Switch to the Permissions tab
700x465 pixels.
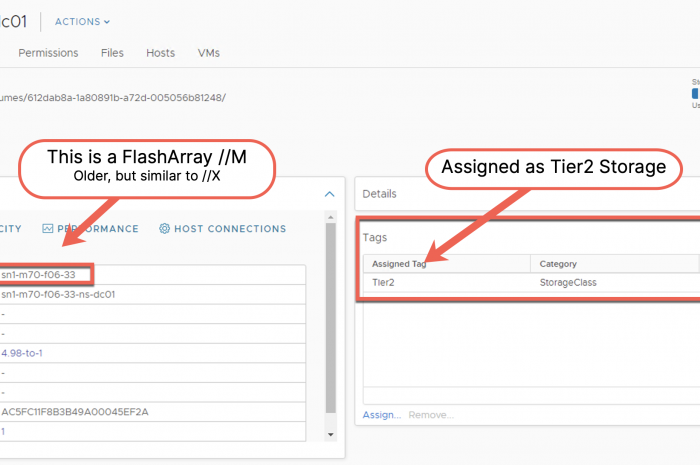coord(48,53)
